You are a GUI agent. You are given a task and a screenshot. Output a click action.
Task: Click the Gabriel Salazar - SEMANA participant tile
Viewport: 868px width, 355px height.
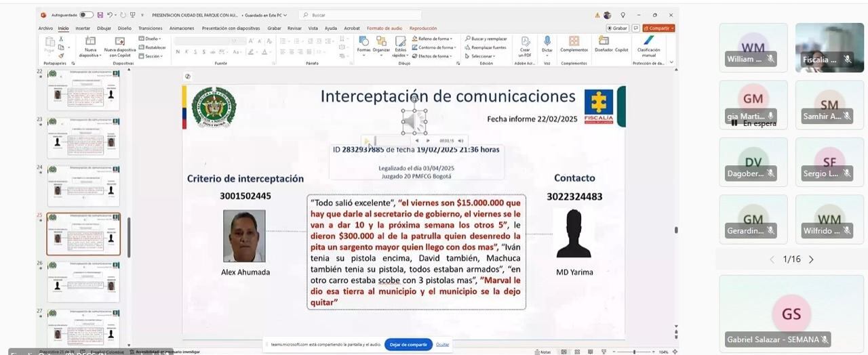pos(791,314)
